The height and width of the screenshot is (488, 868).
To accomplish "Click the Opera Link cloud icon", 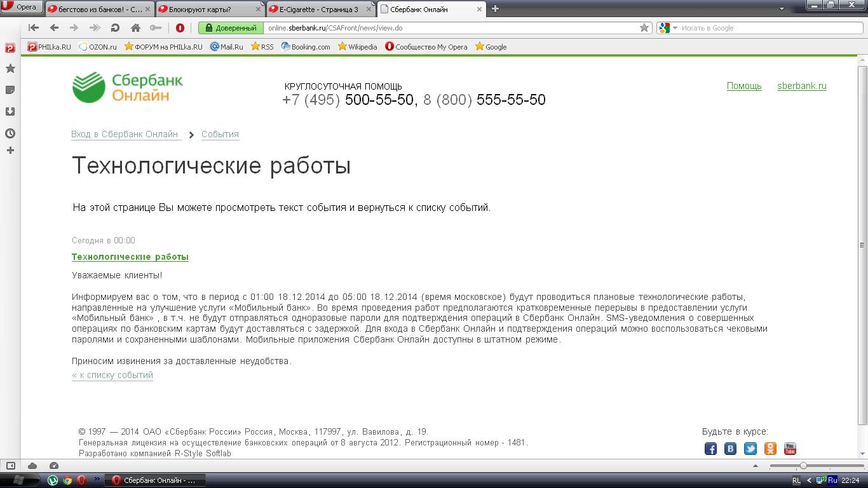I will [32, 466].
